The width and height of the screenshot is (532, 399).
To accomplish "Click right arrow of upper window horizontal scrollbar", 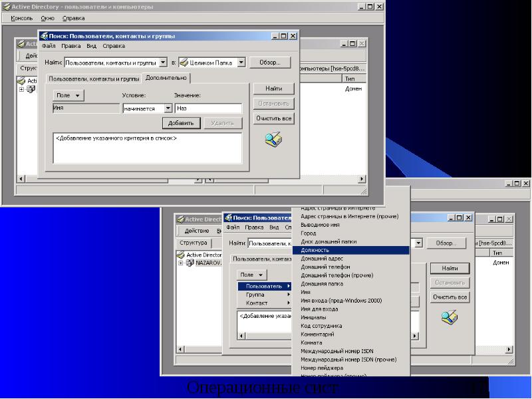I will pyautogui.click(x=362, y=180).
